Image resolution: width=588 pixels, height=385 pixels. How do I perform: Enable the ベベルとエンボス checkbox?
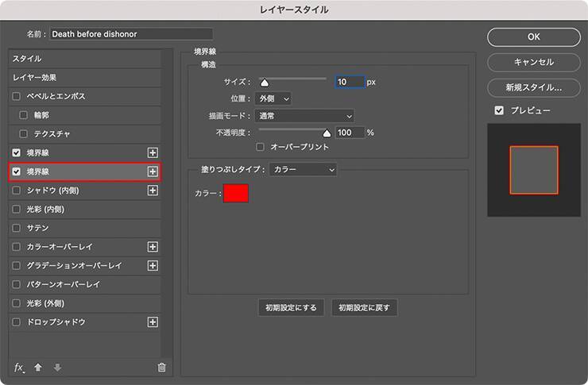tap(17, 96)
